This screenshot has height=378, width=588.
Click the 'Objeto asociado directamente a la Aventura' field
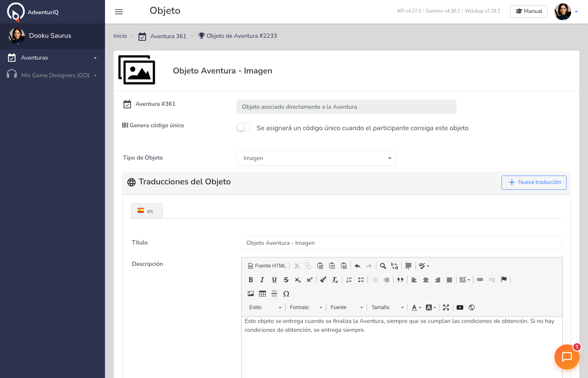346,107
